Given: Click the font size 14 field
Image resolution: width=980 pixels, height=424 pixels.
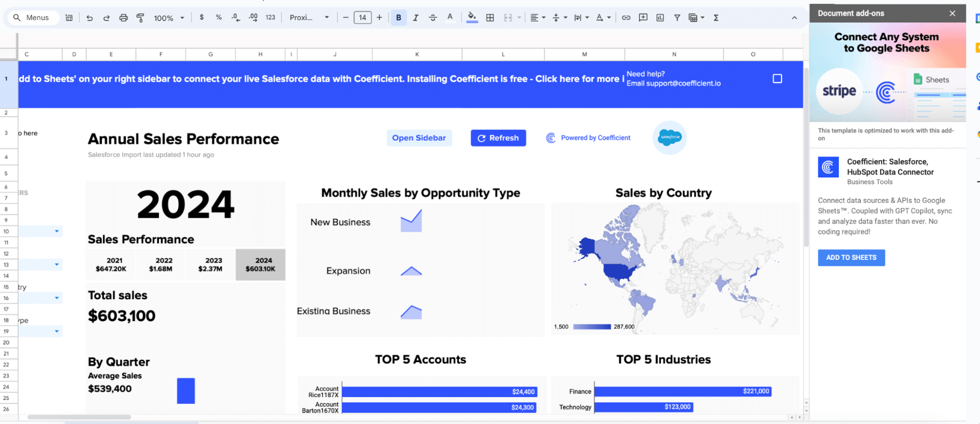Looking at the screenshot, I should point(362,18).
